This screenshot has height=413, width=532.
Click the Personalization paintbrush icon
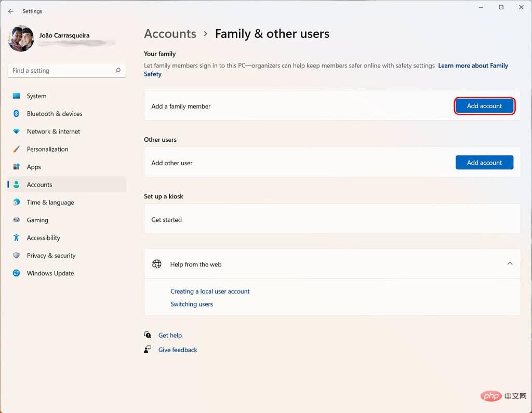tap(17, 149)
